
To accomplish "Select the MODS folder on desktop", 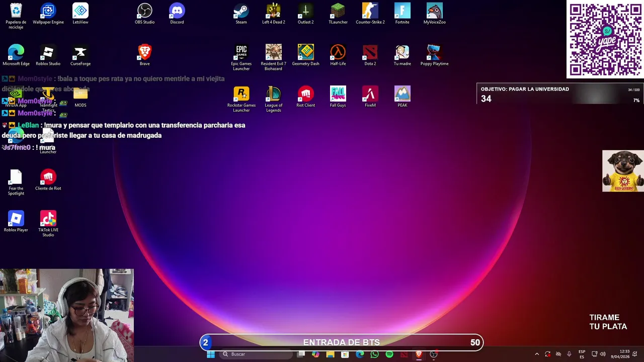I will pos(80,97).
